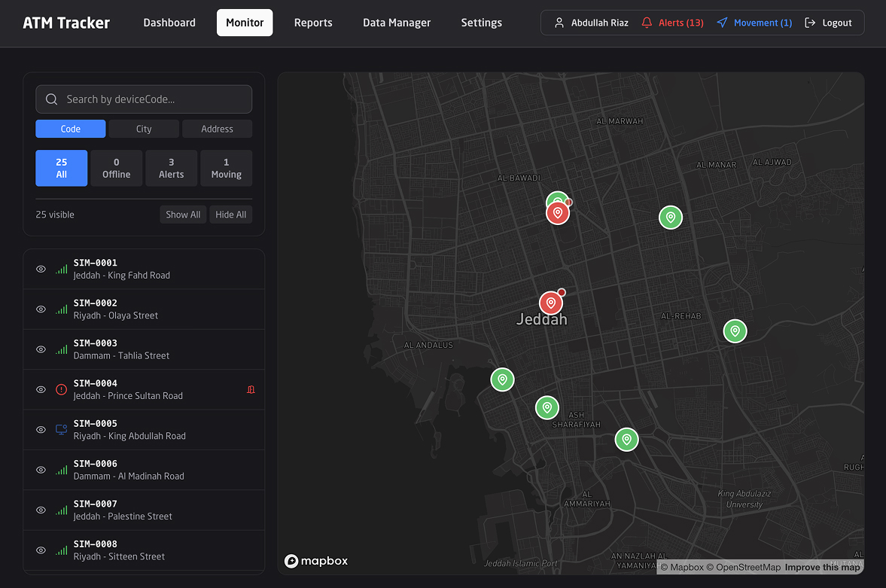Image resolution: width=886 pixels, height=588 pixels.
Task: Select the SIM-0008 Riyadh Sitteen Street row
Action: [x=144, y=550]
